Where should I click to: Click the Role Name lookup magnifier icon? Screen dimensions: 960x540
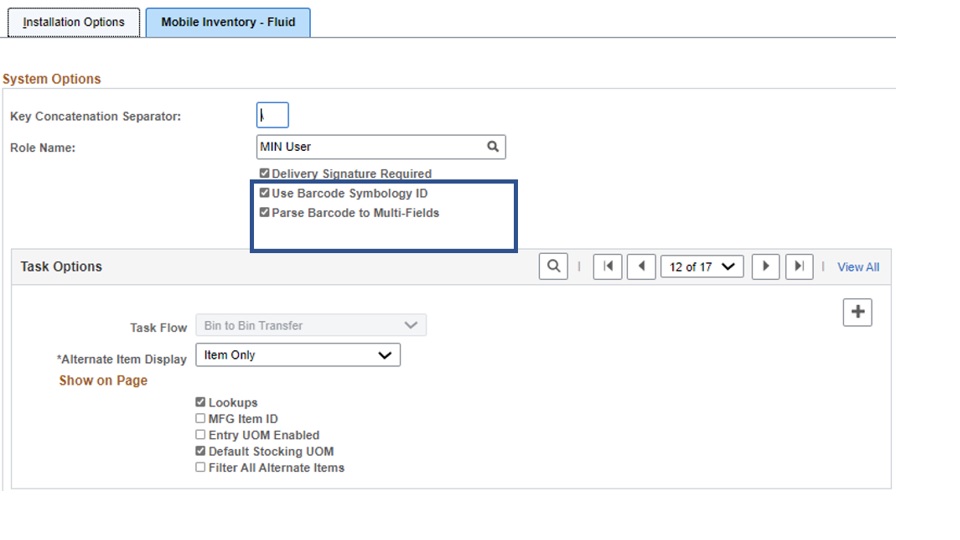point(492,147)
